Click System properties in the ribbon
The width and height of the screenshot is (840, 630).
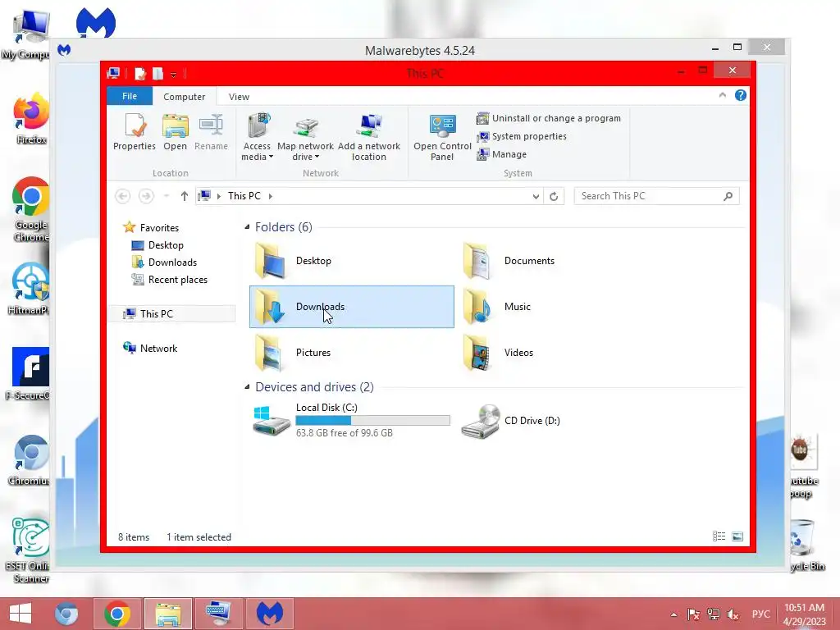[x=522, y=137]
